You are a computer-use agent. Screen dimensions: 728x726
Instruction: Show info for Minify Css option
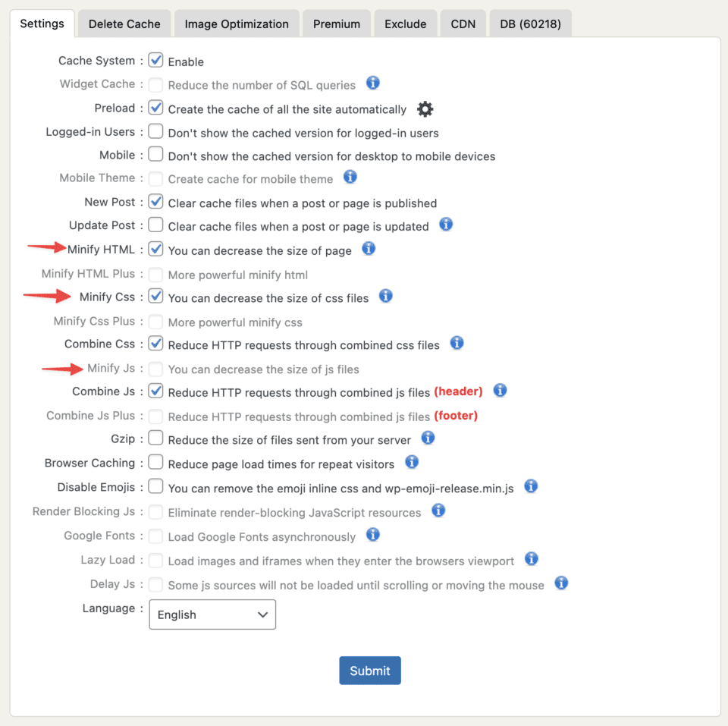(386, 296)
